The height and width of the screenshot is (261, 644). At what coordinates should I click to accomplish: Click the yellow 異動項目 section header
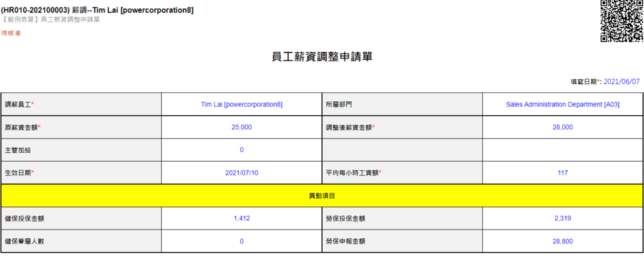pos(322,196)
